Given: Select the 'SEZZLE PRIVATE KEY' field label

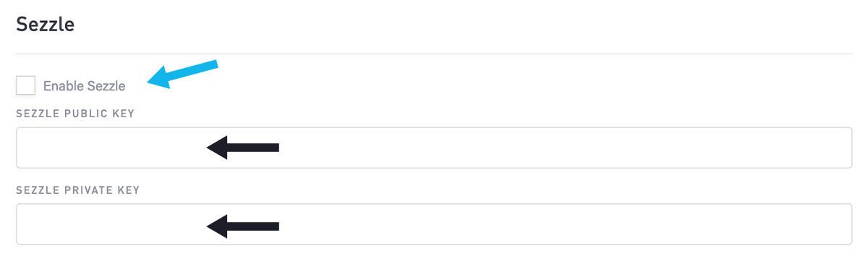Looking at the screenshot, I should [77, 190].
